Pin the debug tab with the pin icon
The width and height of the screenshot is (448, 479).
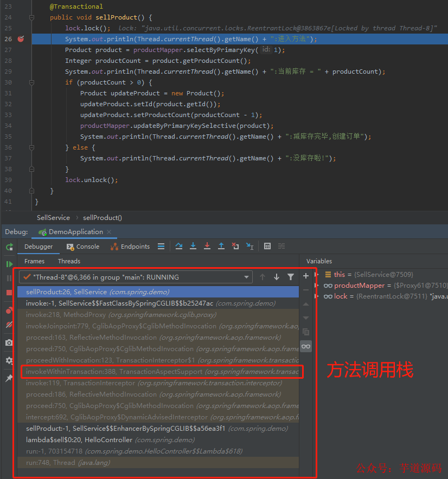9,378
